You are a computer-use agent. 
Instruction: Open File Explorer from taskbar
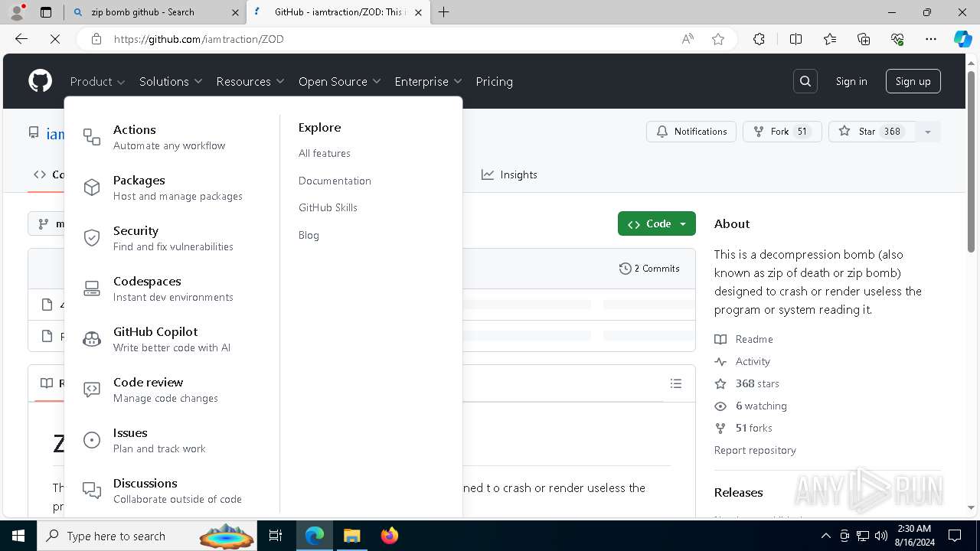click(x=351, y=536)
